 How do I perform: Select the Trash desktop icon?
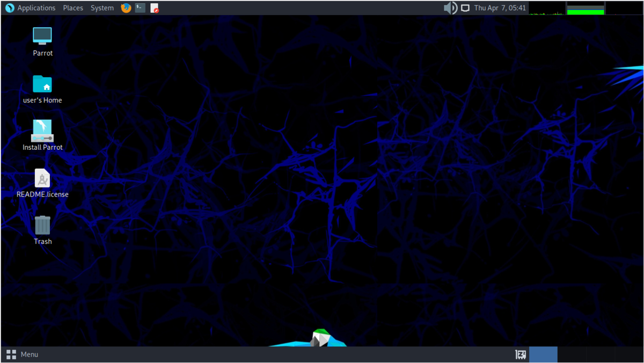pos(42,230)
